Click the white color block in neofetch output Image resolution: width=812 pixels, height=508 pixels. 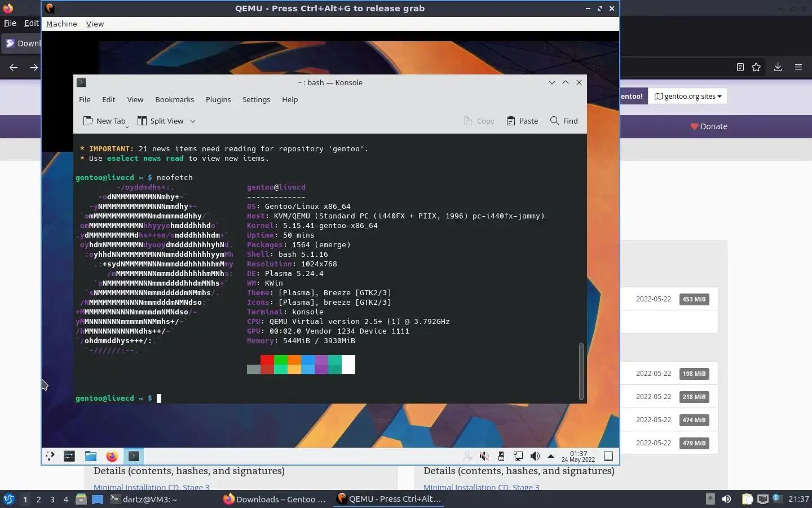pyautogui.click(x=348, y=365)
